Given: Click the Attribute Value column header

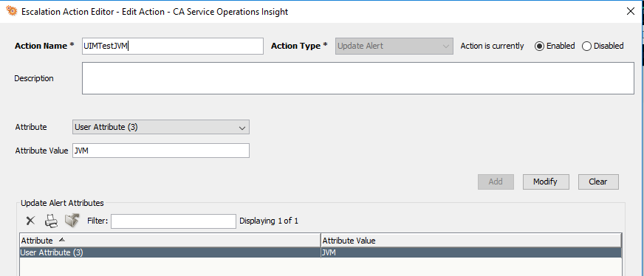Looking at the screenshot, I should pyautogui.click(x=471, y=241).
